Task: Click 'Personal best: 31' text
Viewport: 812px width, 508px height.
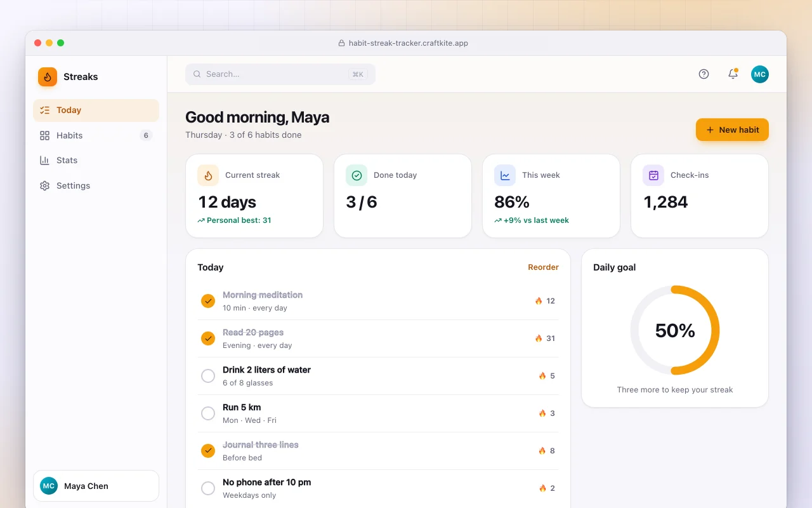Action: (x=239, y=220)
